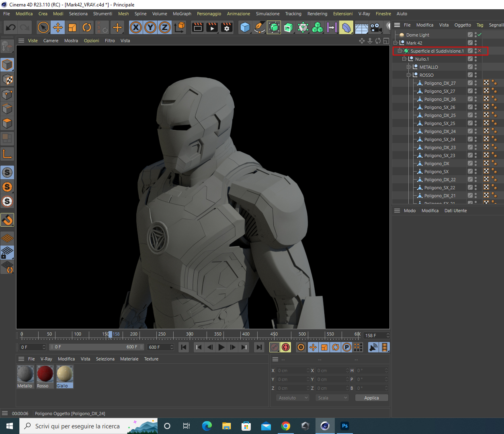This screenshot has width=504, height=434.
Task: Click the X position field 0 cm
Action: point(293,371)
